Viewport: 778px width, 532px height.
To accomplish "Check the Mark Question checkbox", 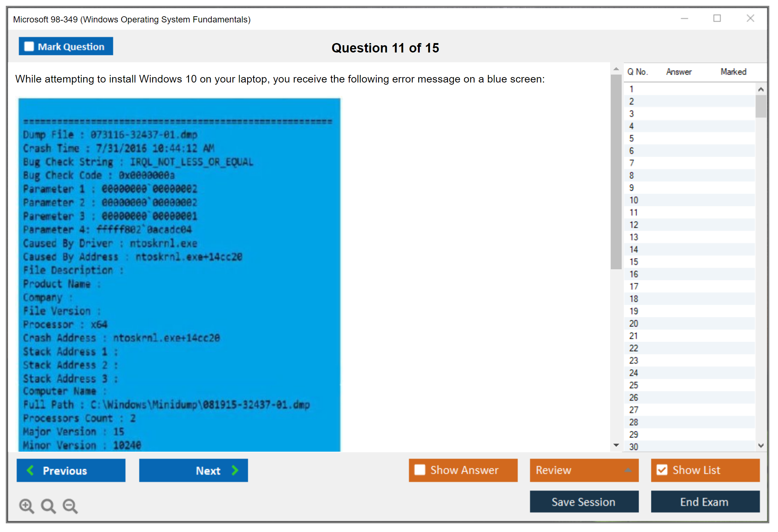I will tap(29, 47).
